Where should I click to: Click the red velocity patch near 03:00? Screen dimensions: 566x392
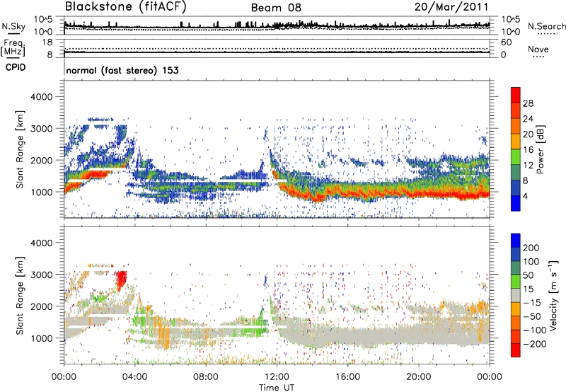121,280
